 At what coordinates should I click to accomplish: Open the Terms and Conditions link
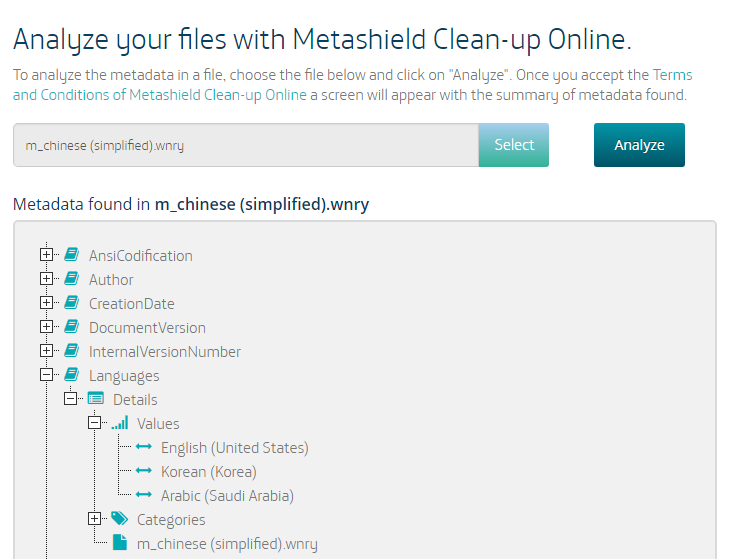160,95
